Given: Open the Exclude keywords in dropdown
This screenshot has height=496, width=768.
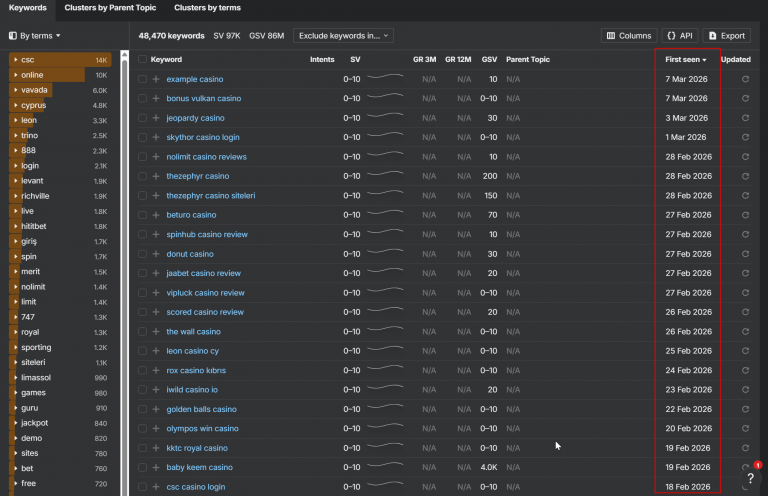Looking at the screenshot, I should (x=345, y=36).
